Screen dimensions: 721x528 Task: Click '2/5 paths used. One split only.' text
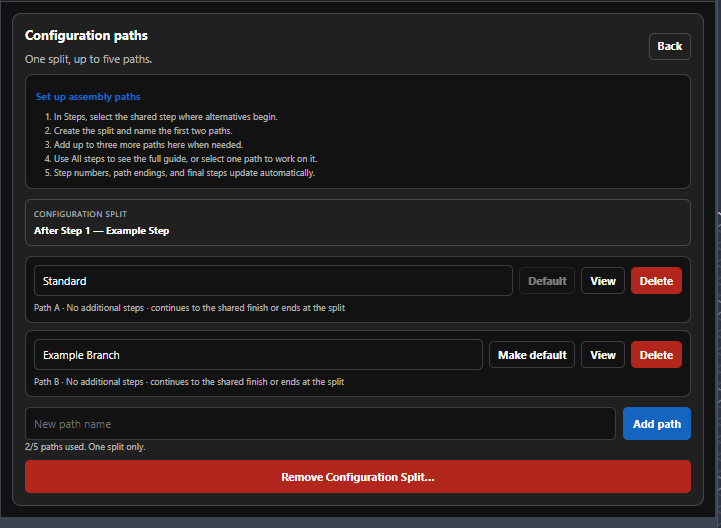(85, 447)
